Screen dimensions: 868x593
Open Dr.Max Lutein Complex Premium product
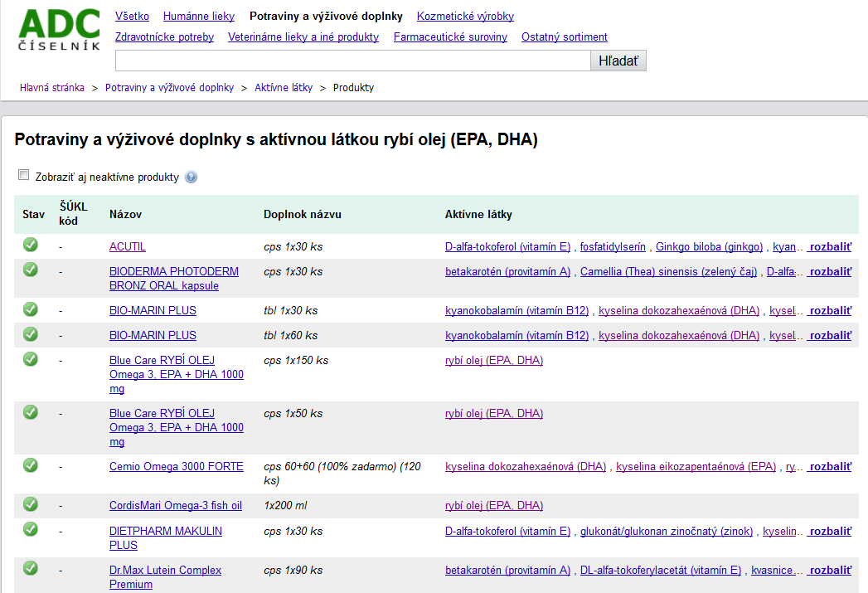(165, 577)
